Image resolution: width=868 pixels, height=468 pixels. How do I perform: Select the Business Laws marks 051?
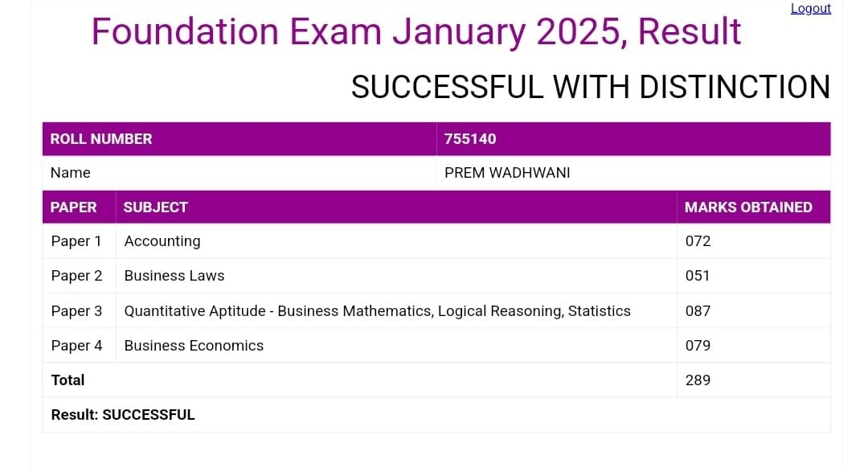(x=698, y=276)
